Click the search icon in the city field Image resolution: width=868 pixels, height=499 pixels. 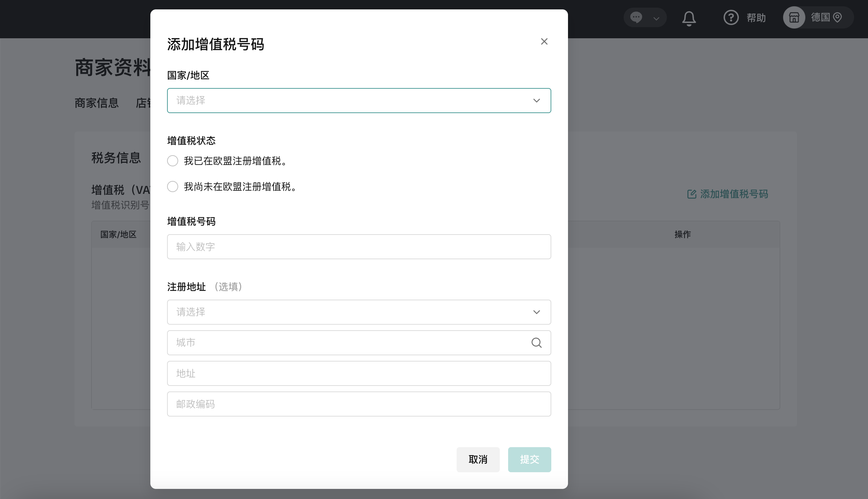click(536, 343)
